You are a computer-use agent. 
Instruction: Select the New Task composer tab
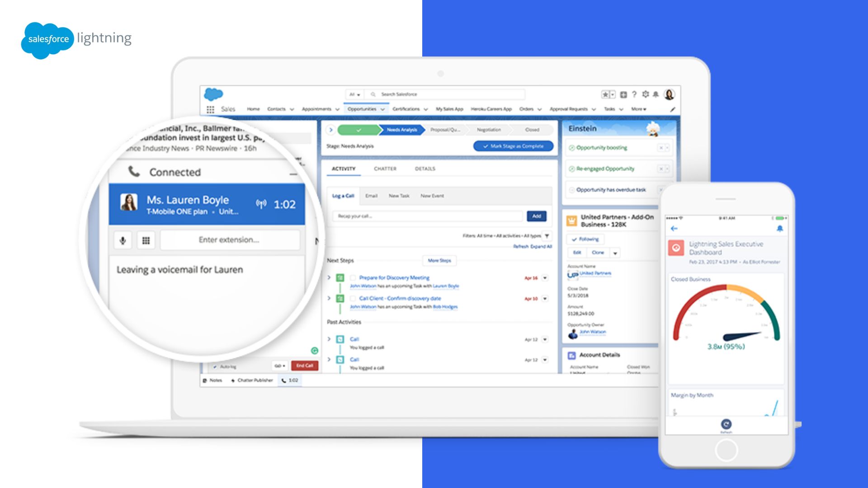[x=399, y=196]
